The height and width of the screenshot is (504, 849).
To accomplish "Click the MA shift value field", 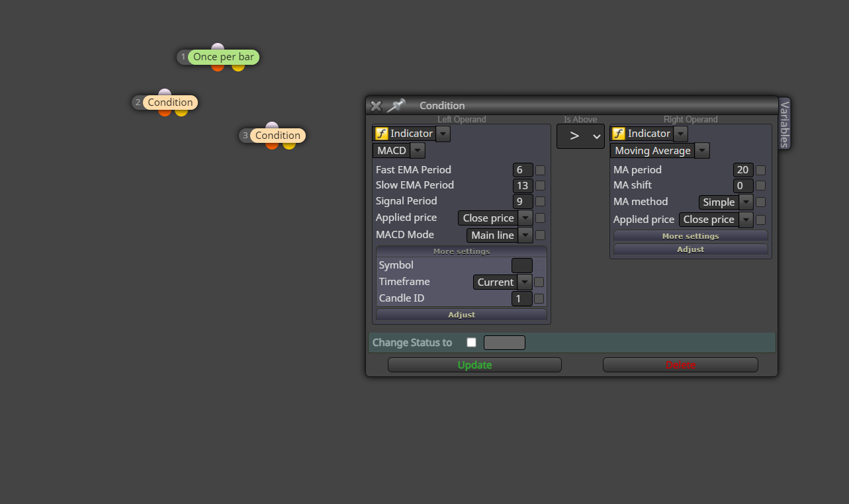I will point(743,186).
